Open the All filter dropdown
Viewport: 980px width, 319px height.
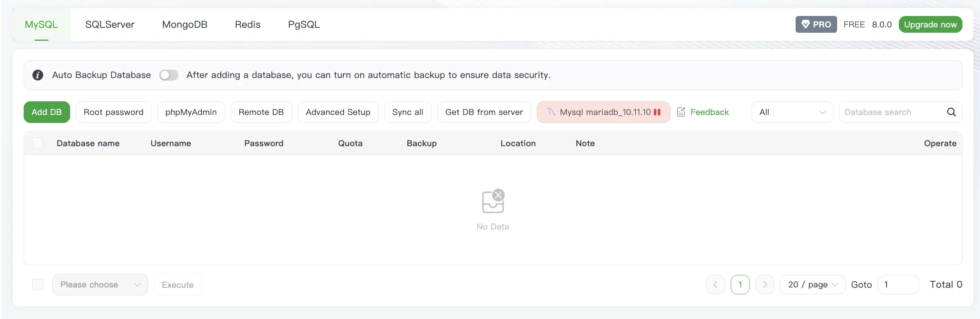pyautogui.click(x=792, y=112)
